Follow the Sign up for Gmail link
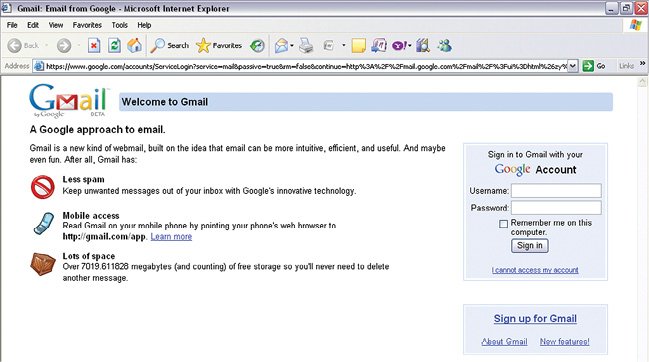Screen dimensions: 649x362 pos(535,319)
